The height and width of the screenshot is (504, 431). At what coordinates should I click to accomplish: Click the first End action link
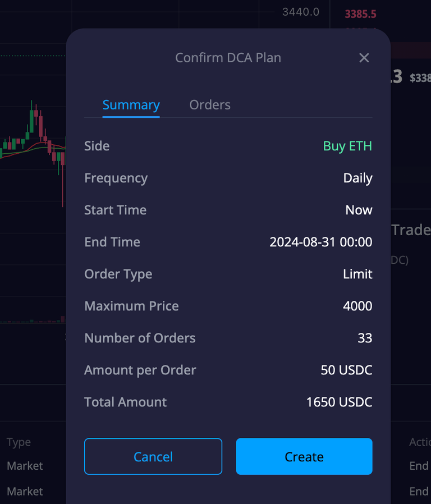(x=419, y=466)
